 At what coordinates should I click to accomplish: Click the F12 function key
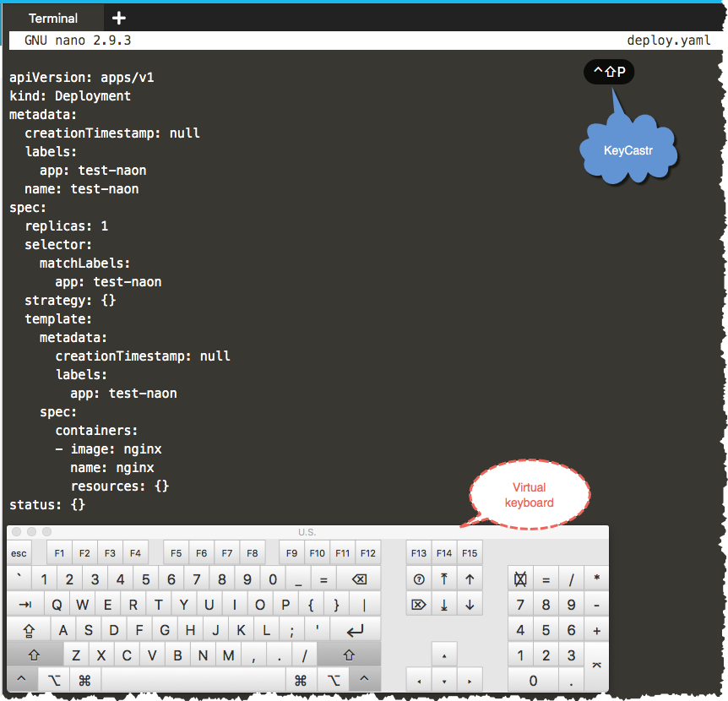point(368,553)
